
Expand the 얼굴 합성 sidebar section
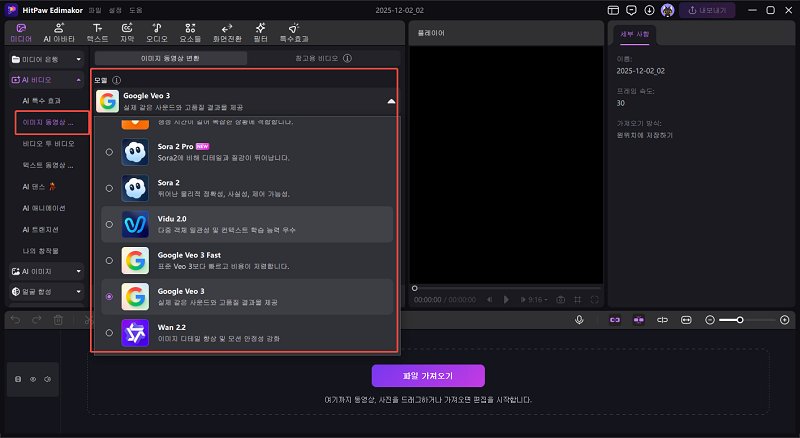(x=46, y=291)
